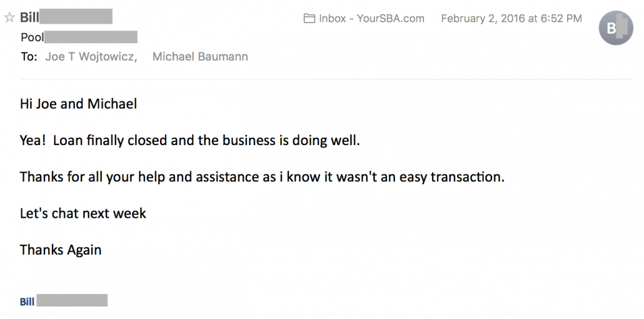644x319 pixels.
Task: Click the February 2, 2016 timestamp
Action: tap(511, 19)
